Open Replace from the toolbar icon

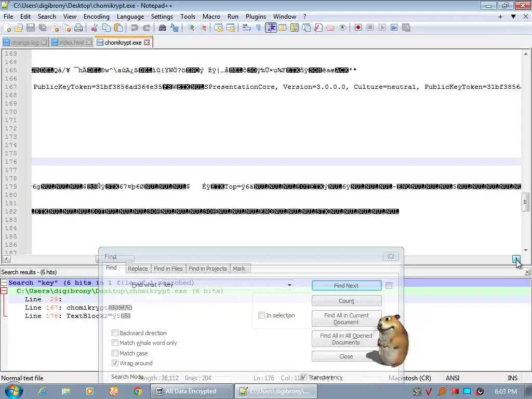point(175,28)
